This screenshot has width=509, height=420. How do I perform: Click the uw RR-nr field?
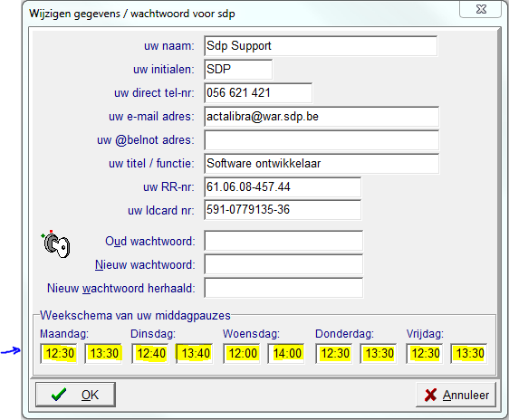point(283,187)
